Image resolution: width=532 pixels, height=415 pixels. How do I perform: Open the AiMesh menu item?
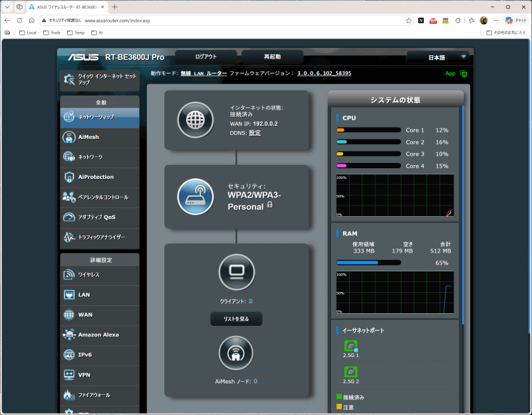coord(100,137)
